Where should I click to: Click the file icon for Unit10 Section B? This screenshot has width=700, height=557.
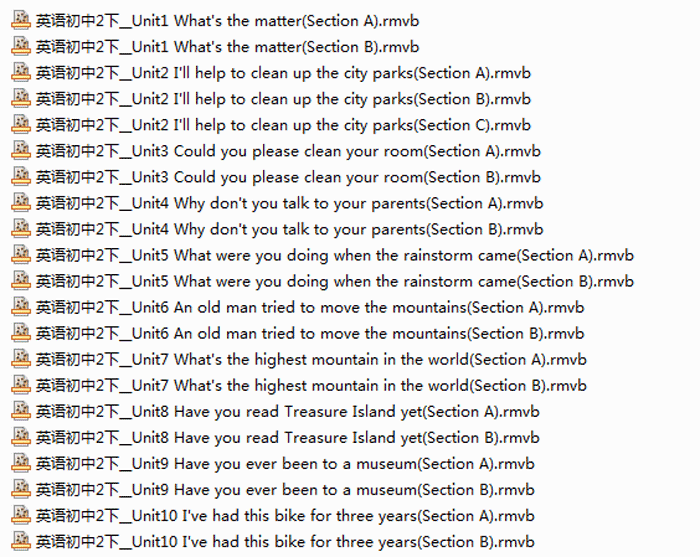click(21, 541)
